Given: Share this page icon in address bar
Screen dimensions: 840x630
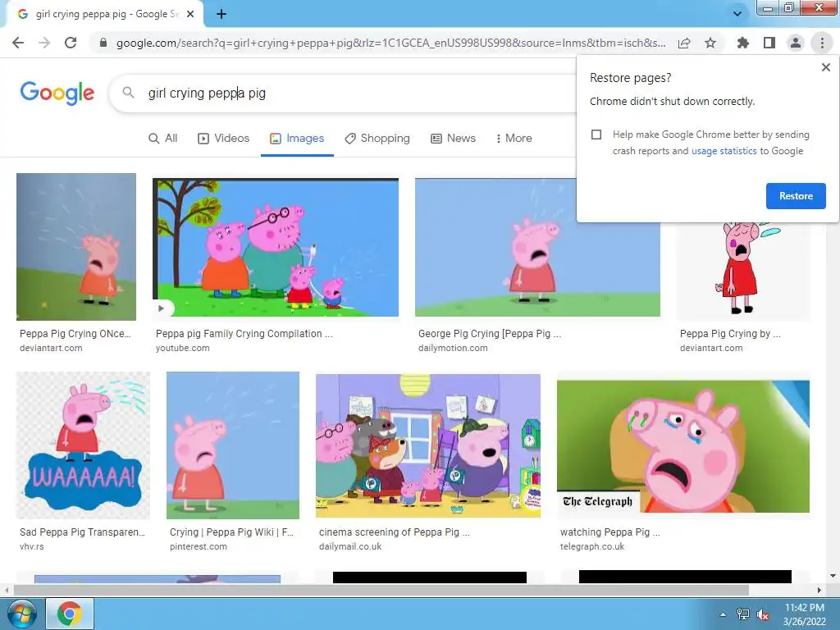Looking at the screenshot, I should (x=684, y=43).
